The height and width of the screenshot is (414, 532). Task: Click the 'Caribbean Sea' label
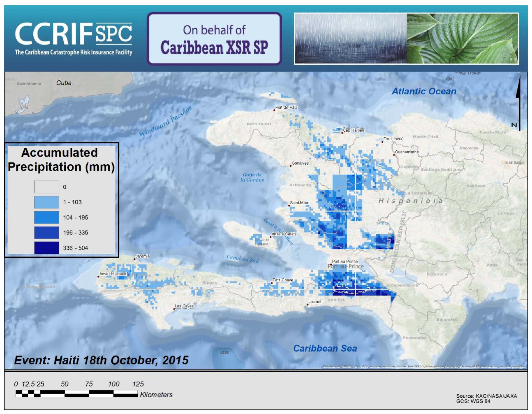[325, 348]
